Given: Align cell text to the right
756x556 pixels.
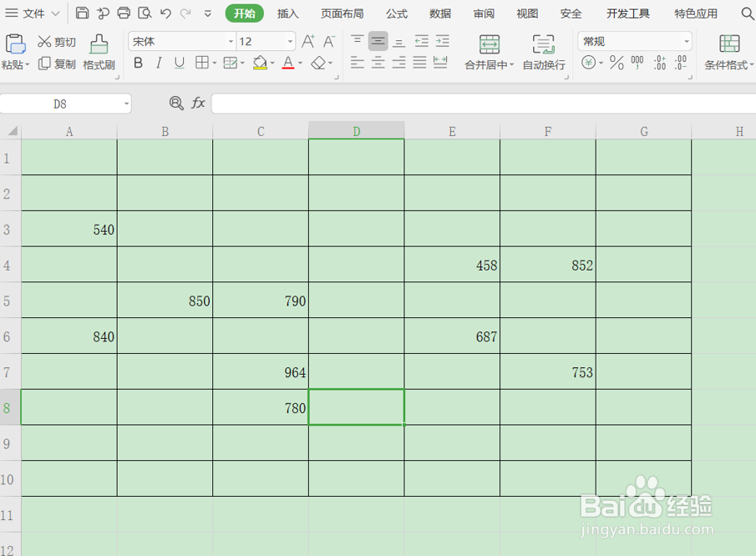Looking at the screenshot, I should click(398, 62).
